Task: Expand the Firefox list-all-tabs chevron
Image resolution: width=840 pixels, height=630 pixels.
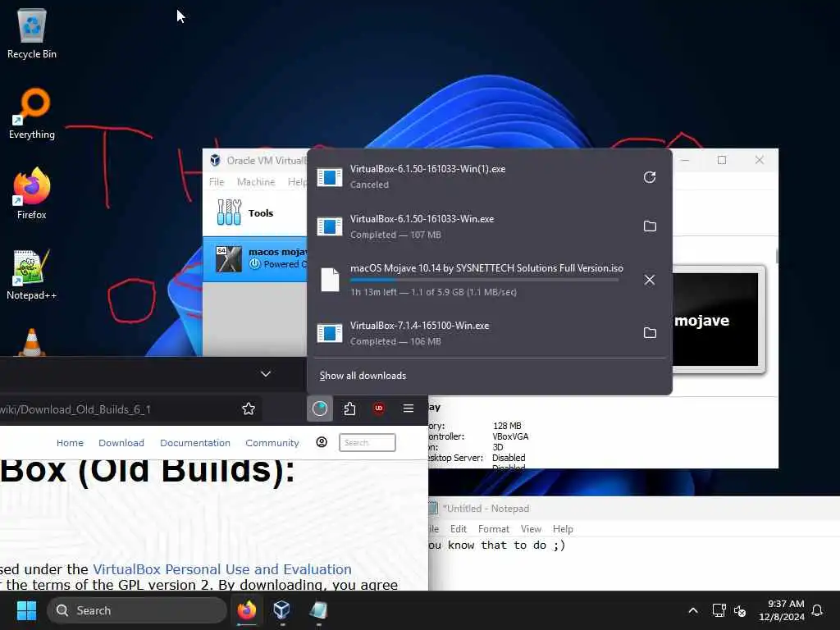Action: click(266, 373)
